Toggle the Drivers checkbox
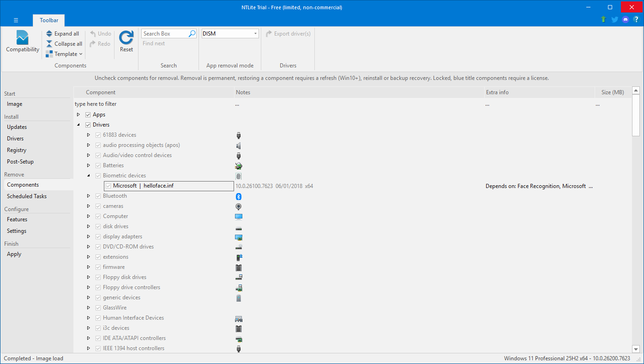The width and height of the screenshot is (644, 364). pyautogui.click(x=88, y=125)
